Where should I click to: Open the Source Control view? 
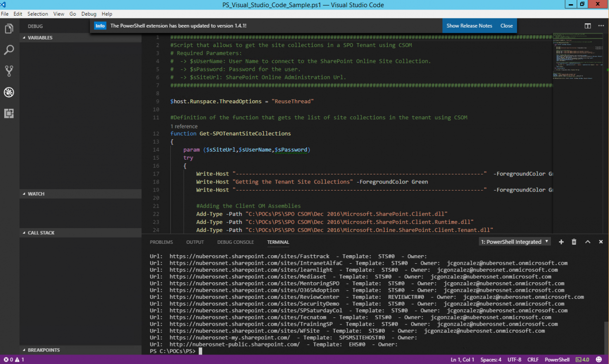9,71
